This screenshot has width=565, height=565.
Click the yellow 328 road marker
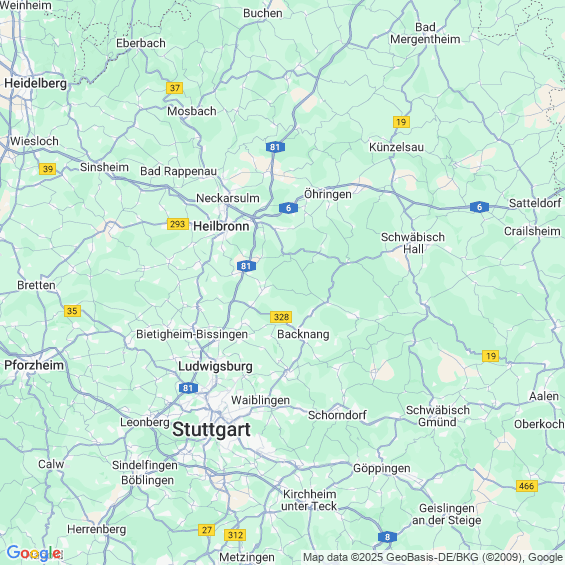(x=281, y=317)
